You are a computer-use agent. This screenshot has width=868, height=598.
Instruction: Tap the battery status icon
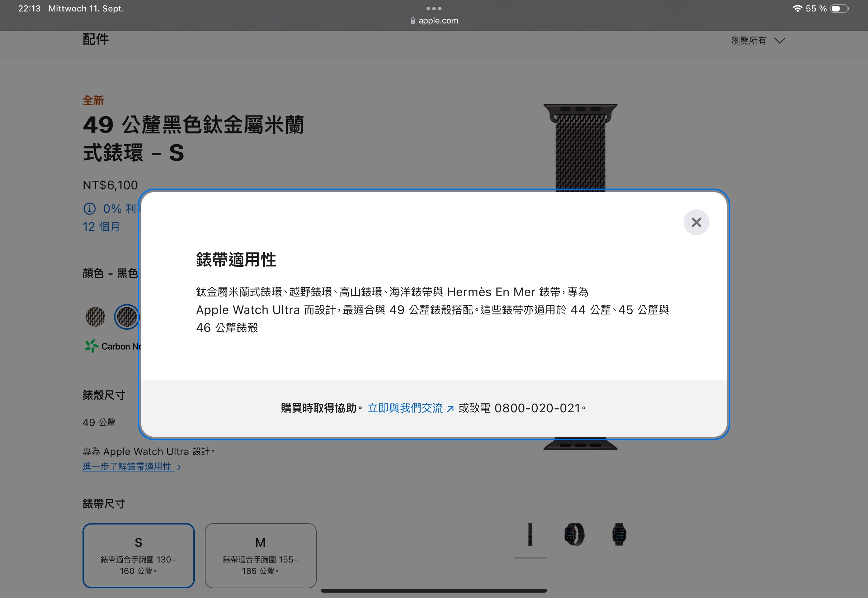(840, 8)
